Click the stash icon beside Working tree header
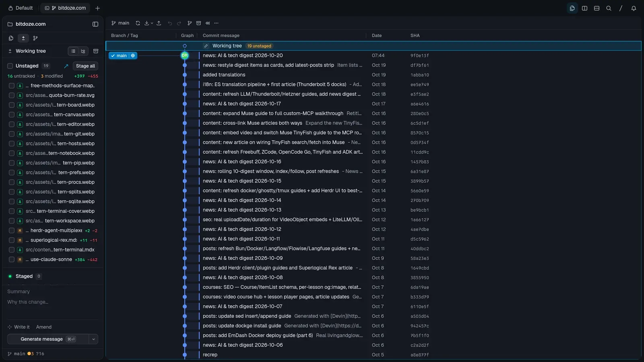644x362 pixels. coord(96,51)
